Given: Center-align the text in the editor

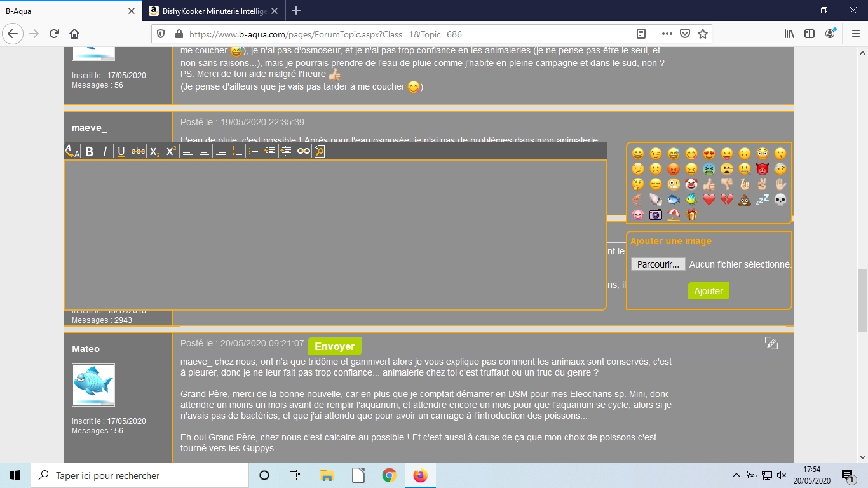Looking at the screenshot, I should 204,151.
